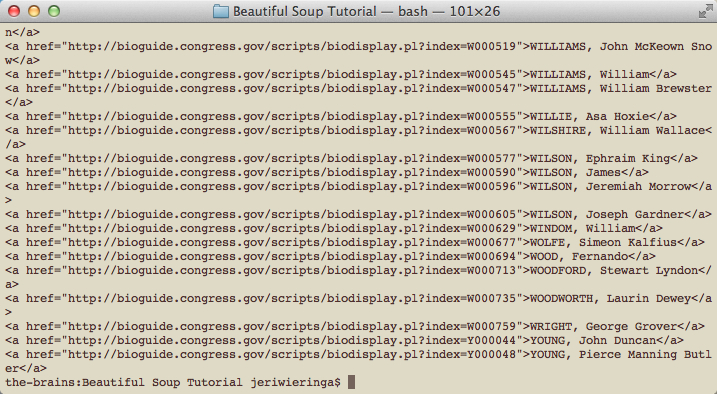Click the name WILSON, Ephraim King
This screenshot has height=394, width=717.
600,158
